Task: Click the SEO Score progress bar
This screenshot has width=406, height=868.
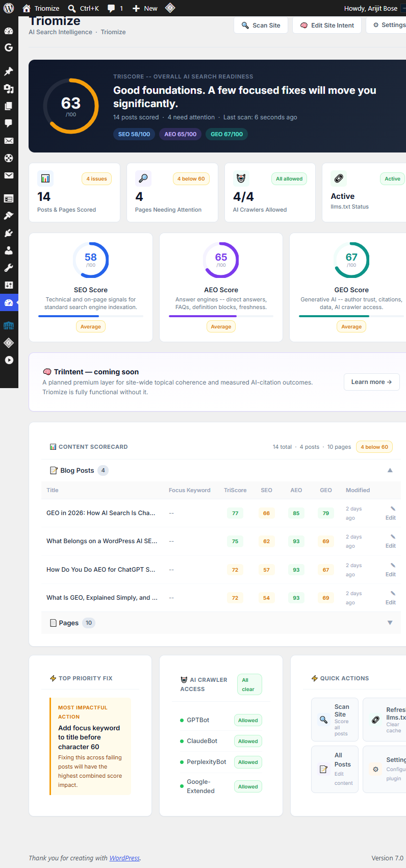Action: click(91, 316)
